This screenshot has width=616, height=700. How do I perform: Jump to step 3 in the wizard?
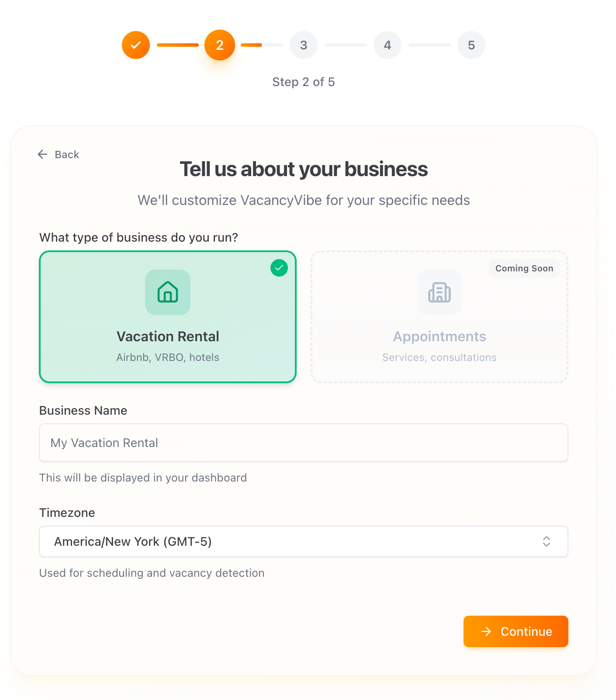click(x=304, y=45)
